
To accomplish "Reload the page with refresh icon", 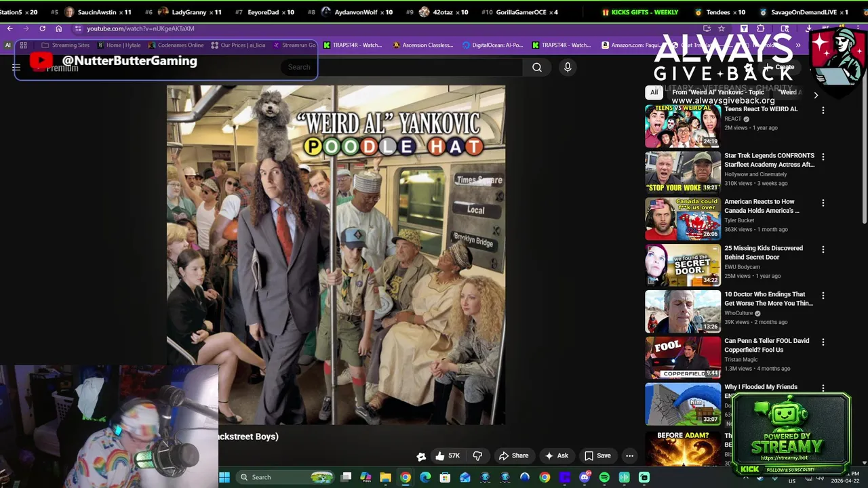I will click(42, 28).
